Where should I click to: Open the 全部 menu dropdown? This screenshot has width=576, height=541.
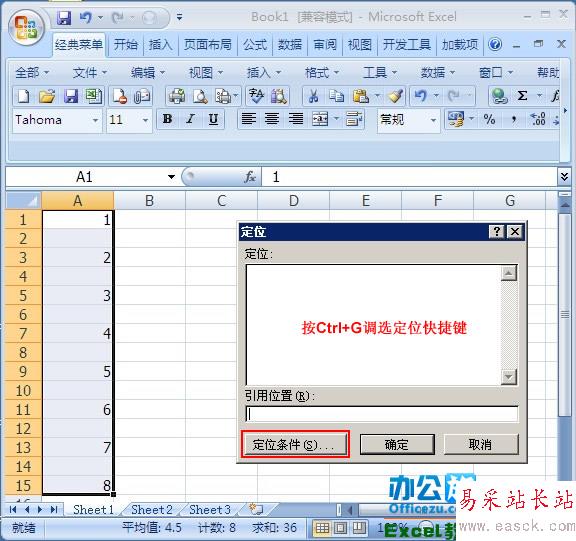click(x=32, y=72)
